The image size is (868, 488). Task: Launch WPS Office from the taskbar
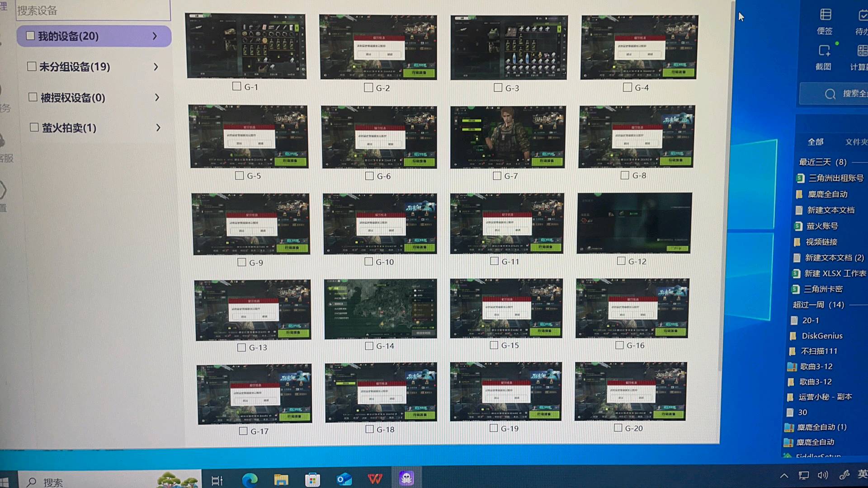pyautogui.click(x=375, y=479)
